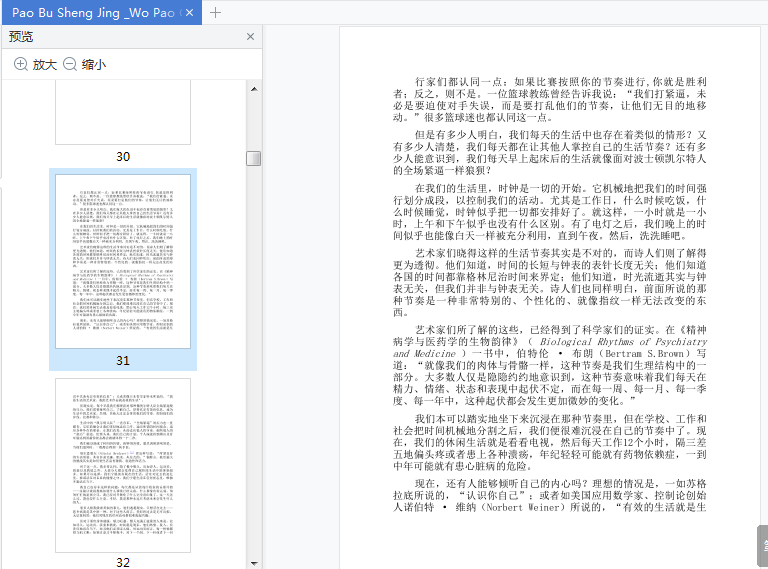768x569 pixels.
Task: Click the page number label 32
Action: coord(123,563)
